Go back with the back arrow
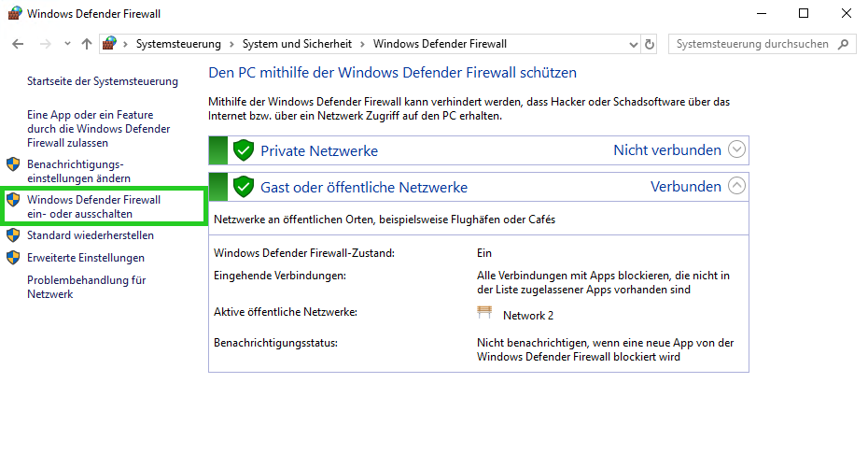Screen dimensions: 868x468 (18, 44)
